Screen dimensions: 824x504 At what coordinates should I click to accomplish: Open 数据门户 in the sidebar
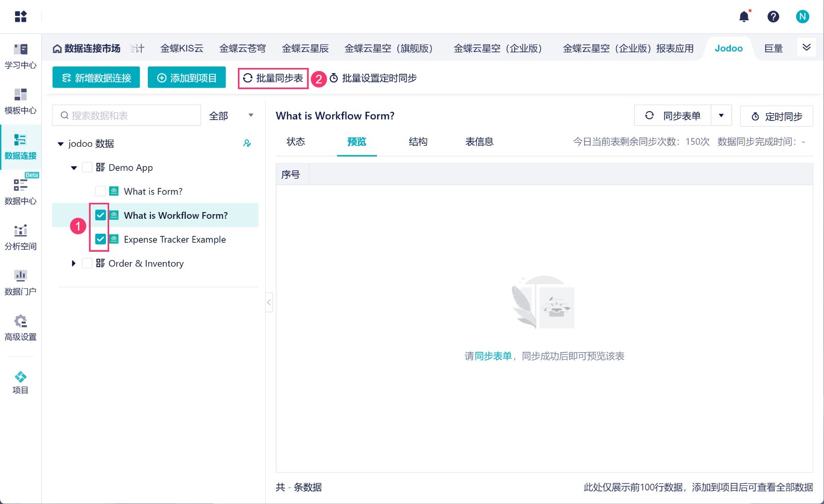point(21,283)
